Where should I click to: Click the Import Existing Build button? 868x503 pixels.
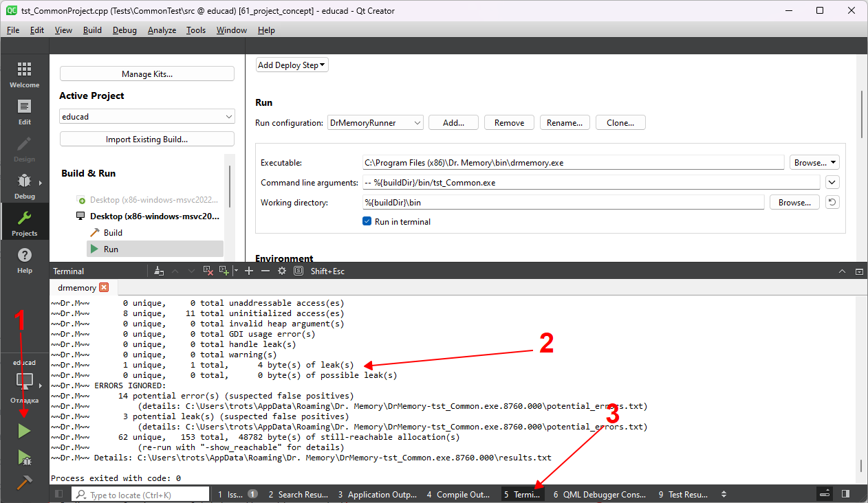[x=147, y=139]
